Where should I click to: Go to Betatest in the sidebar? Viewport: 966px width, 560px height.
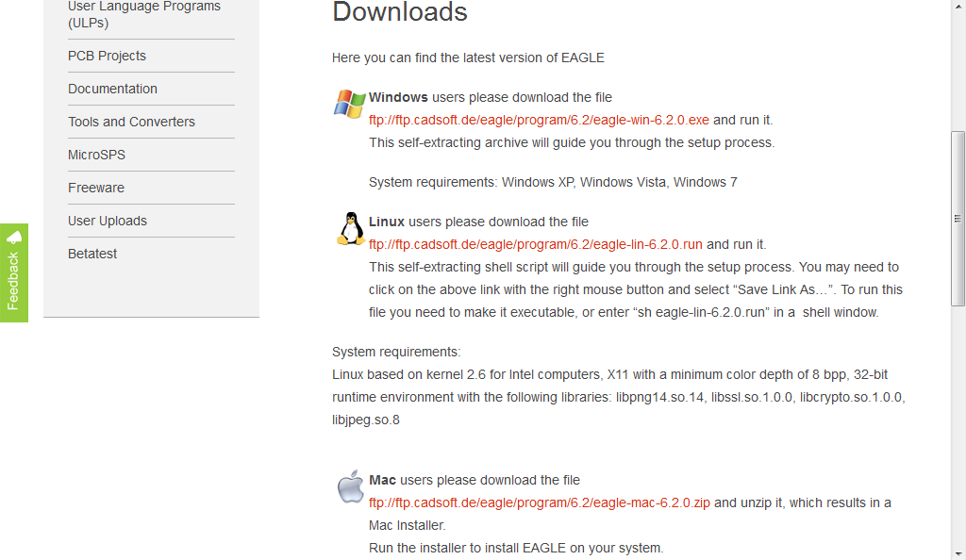pyautogui.click(x=92, y=254)
